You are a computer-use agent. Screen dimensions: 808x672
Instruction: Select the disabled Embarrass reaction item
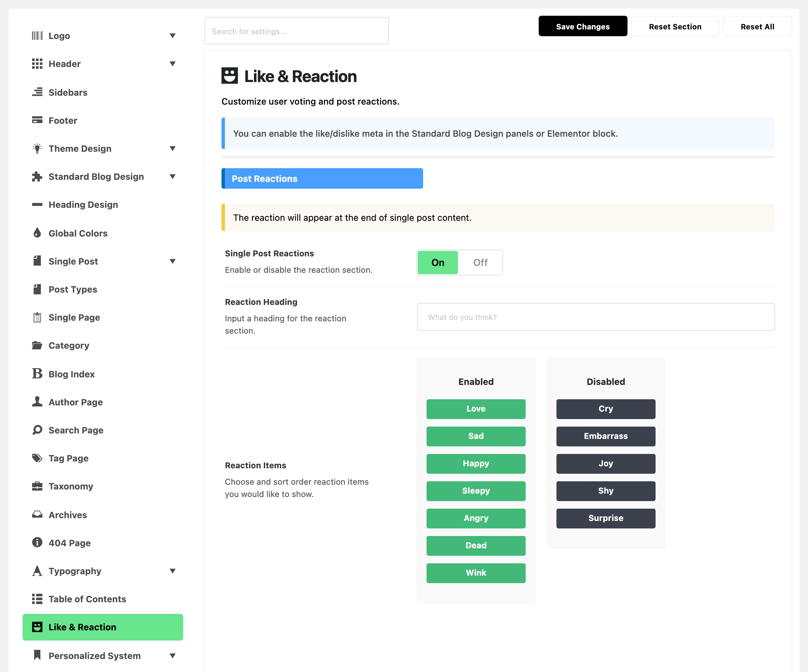pos(606,436)
